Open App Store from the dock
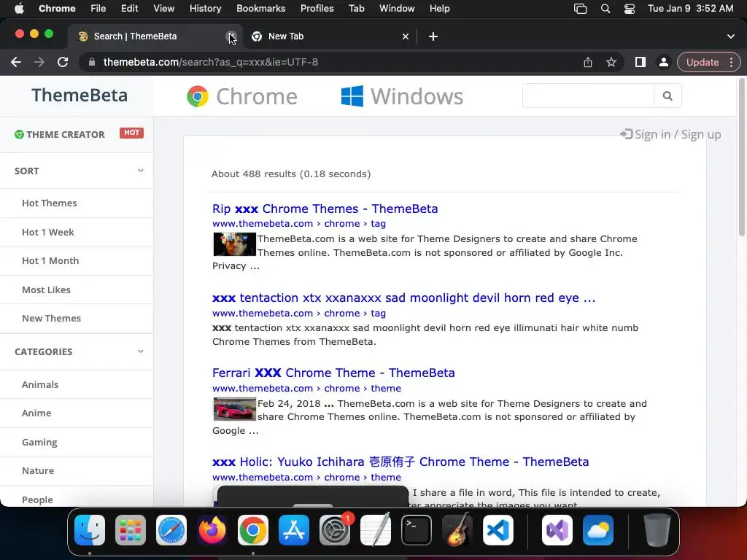This screenshot has height=560, width=747. click(294, 530)
